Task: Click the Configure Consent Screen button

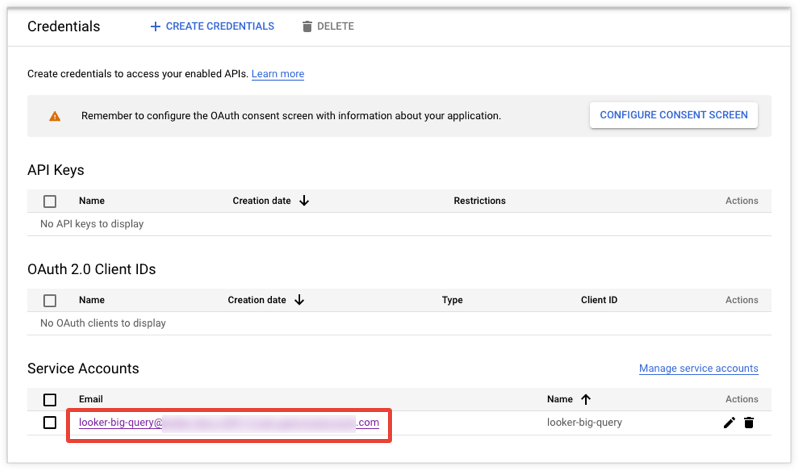Action: pyautogui.click(x=673, y=115)
